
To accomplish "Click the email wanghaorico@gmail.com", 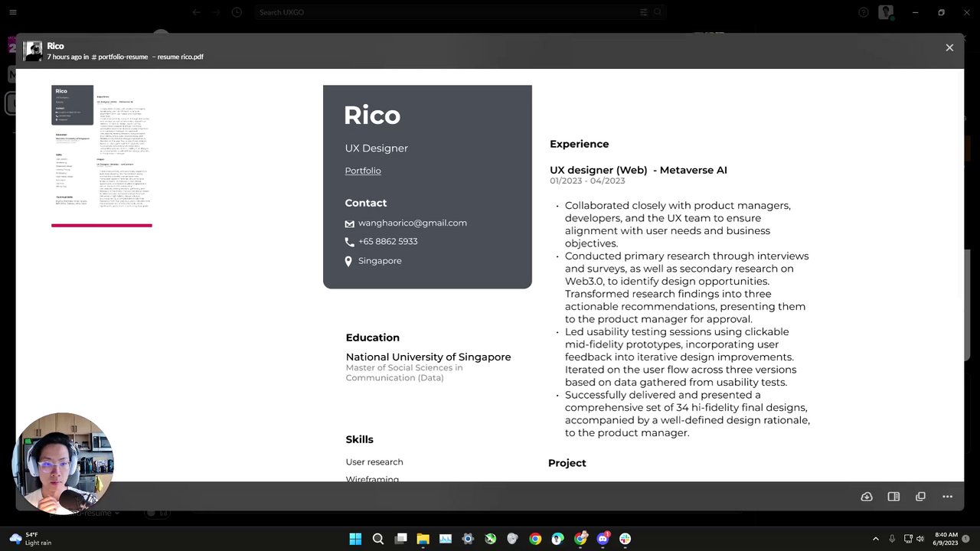I will [413, 223].
